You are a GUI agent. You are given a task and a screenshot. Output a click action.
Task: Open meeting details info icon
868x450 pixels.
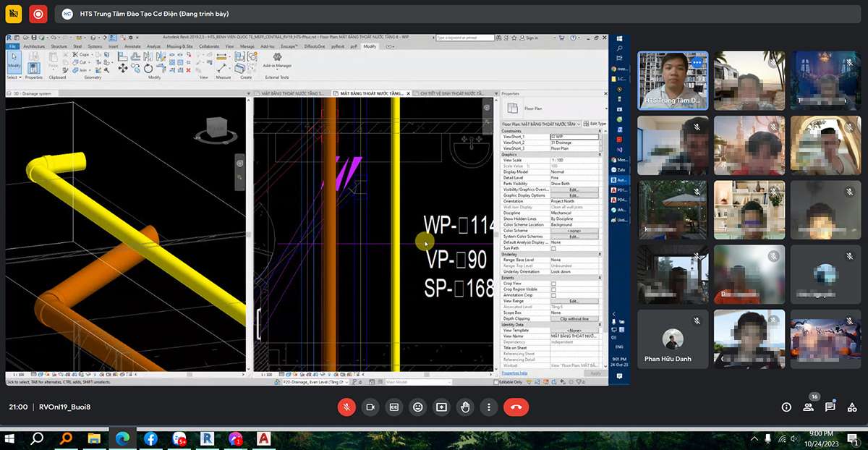click(786, 407)
